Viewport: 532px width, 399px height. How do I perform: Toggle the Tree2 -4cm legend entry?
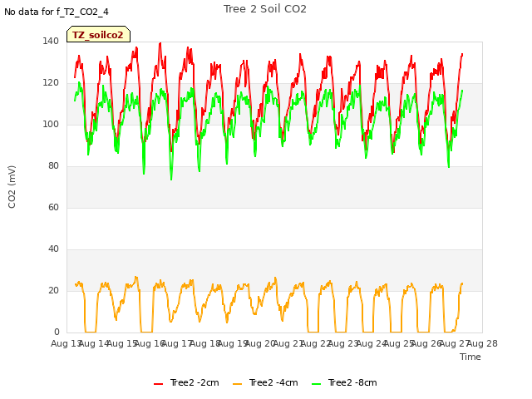click(x=265, y=382)
